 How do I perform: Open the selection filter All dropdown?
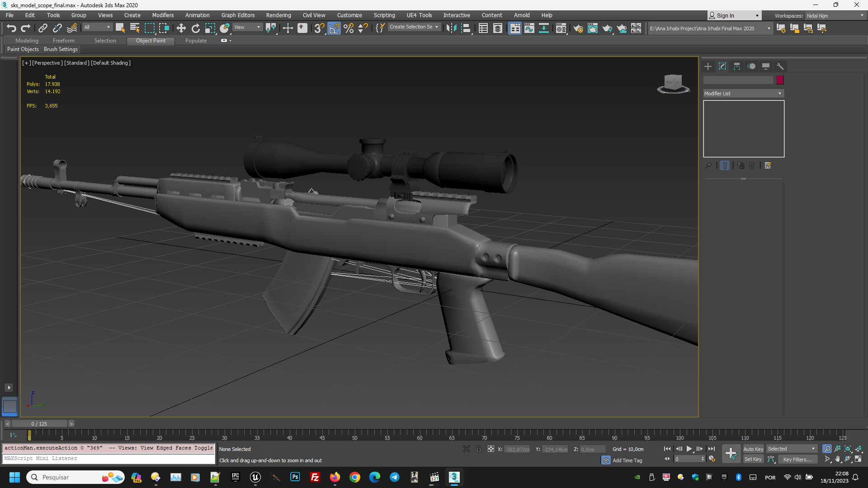click(97, 27)
